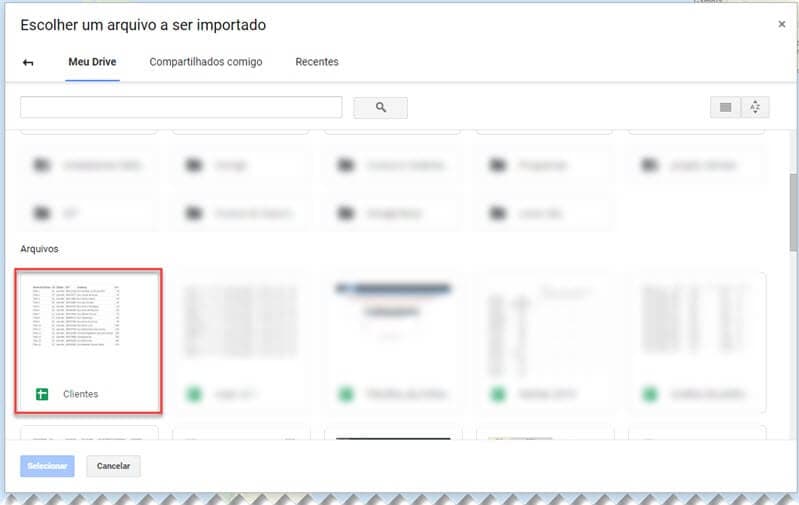The image size is (799, 505).
Task: Open the A-Z sort options icon
Action: (755, 107)
